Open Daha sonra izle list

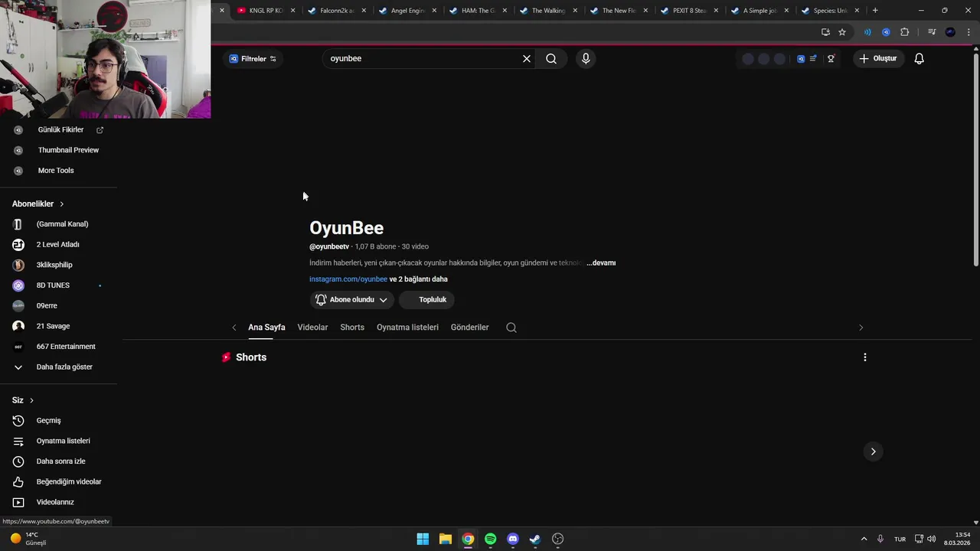60,461
